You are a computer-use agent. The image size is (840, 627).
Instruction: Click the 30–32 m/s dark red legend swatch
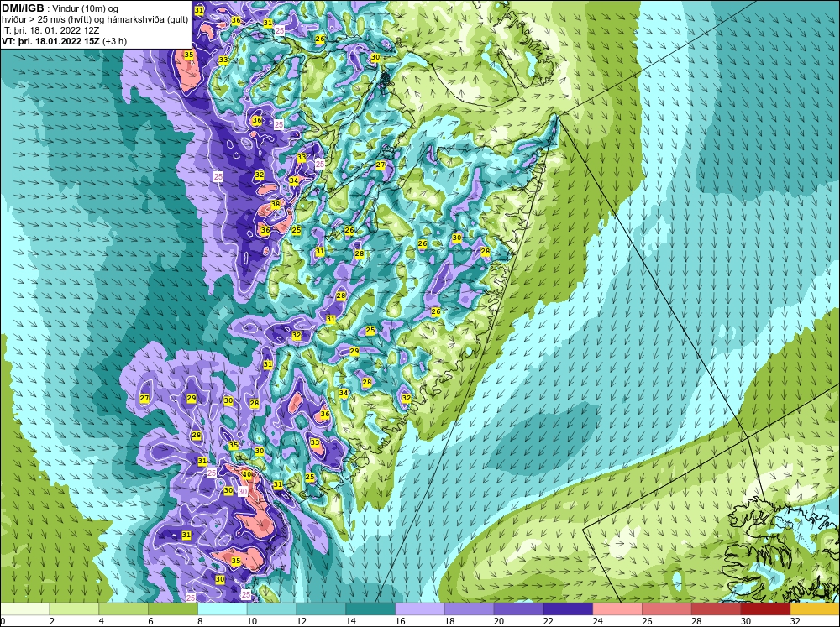click(x=765, y=609)
